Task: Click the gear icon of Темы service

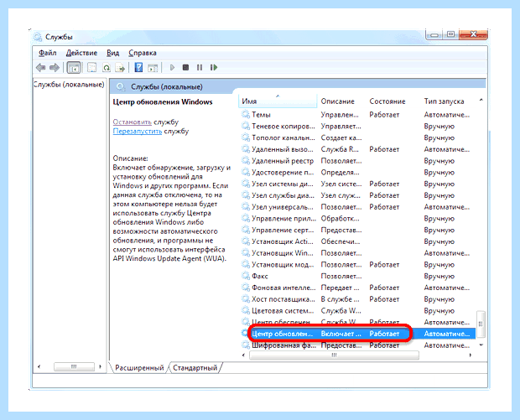Action: [x=246, y=115]
